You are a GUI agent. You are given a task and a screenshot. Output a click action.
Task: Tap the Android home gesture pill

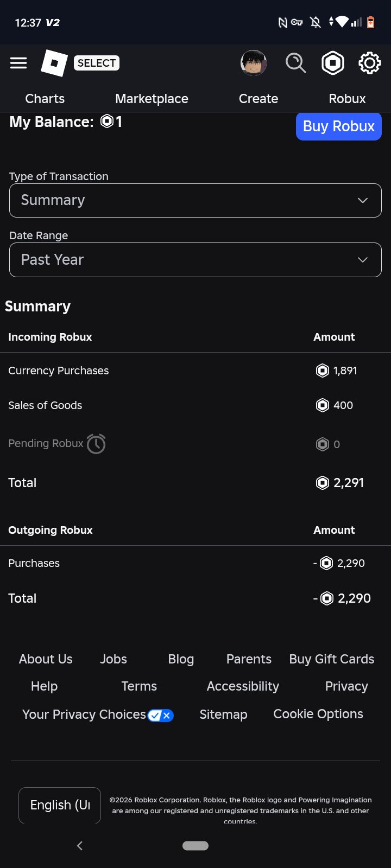(195, 846)
